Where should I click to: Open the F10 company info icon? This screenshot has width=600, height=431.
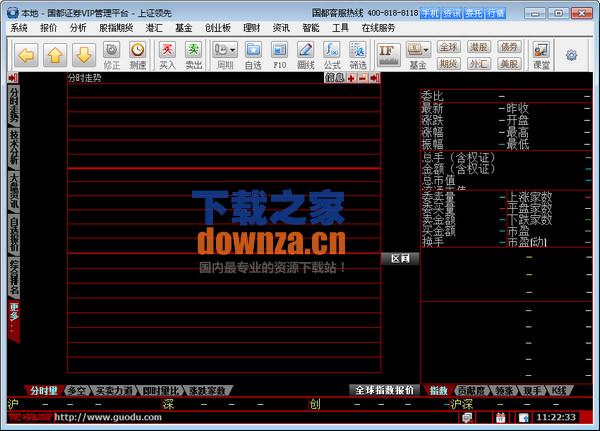click(280, 54)
